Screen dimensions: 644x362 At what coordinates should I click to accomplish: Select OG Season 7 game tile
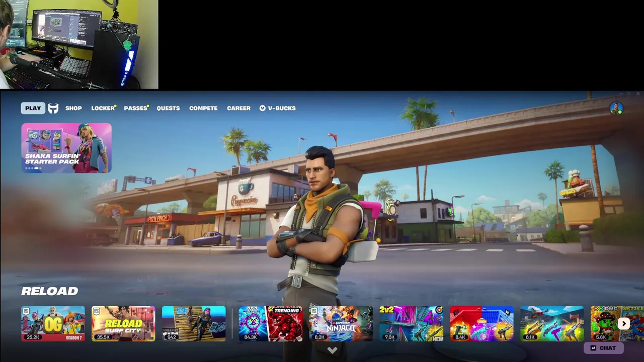[x=53, y=324]
